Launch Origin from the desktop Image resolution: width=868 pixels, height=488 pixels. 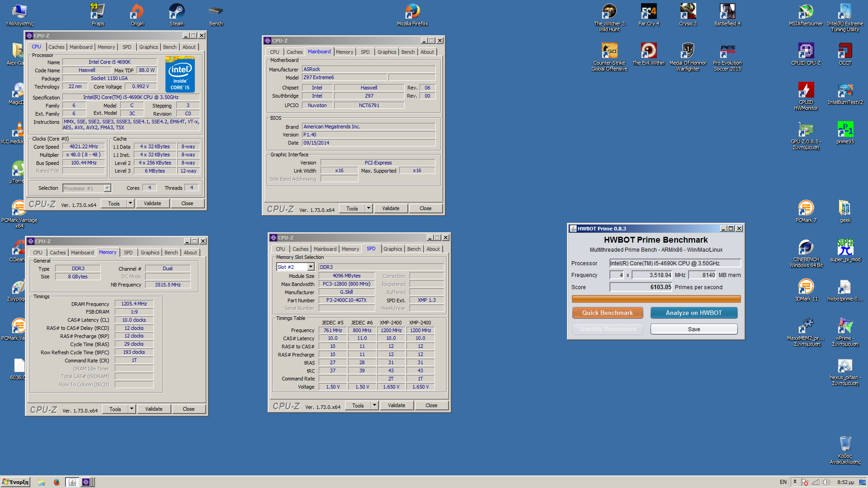tap(137, 14)
